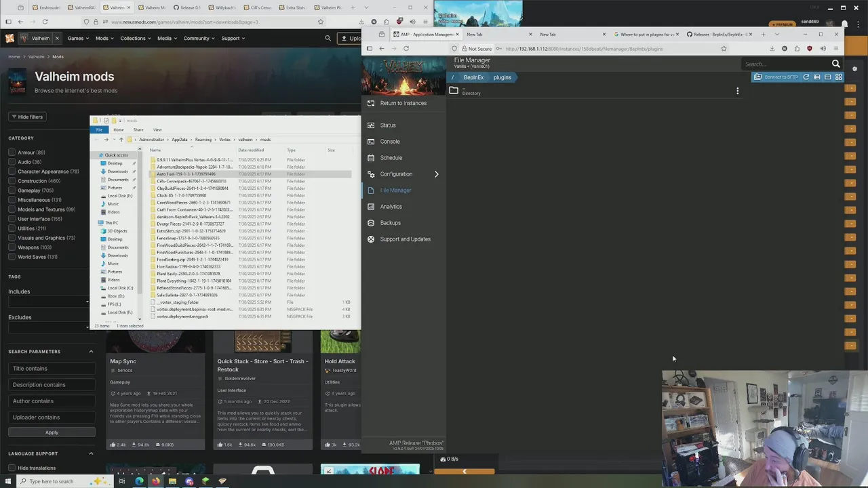The width and height of the screenshot is (868, 488).
Task: Select Auto Fuel folder in Explorer
Action: click(x=250, y=174)
